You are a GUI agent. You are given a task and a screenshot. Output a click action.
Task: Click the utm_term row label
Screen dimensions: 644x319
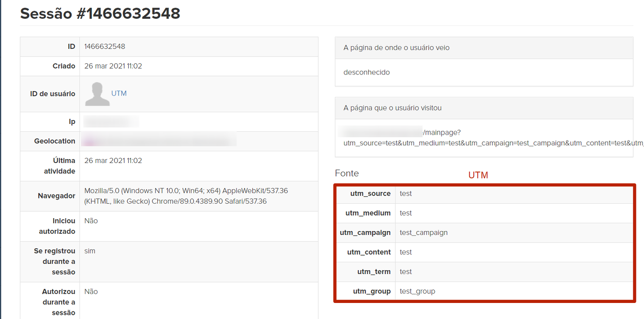coord(374,272)
